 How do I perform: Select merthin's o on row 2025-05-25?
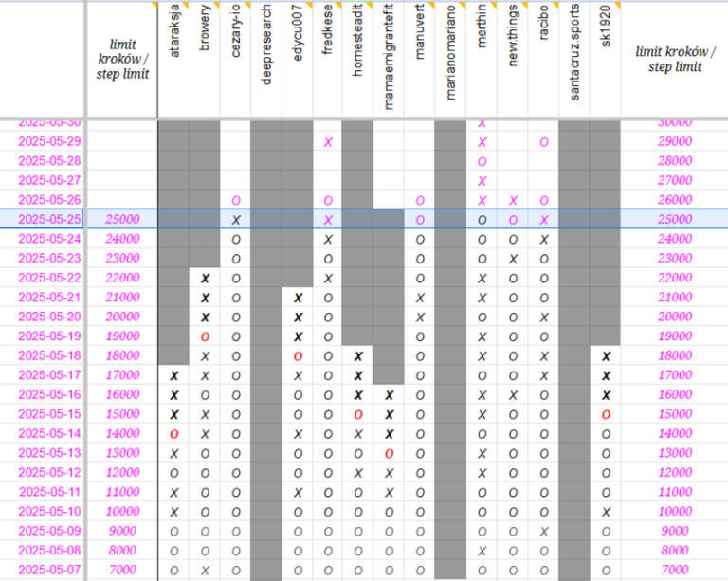(482, 220)
